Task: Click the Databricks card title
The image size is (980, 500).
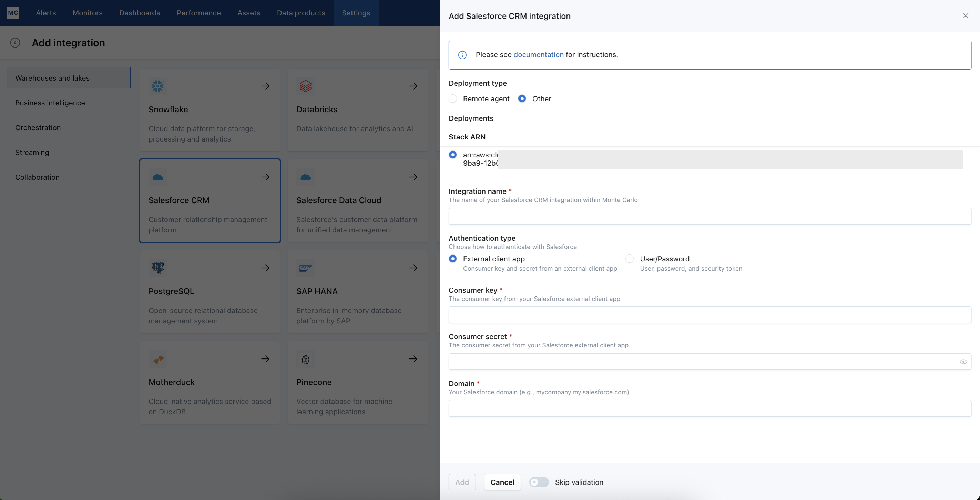Action: pos(317,110)
